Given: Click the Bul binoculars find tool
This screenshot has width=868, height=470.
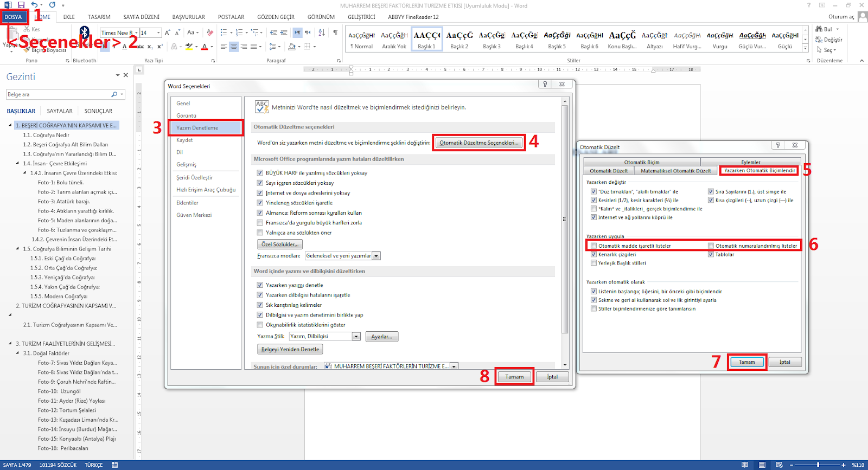Looking at the screenshot, I should click(x=824, y=29).
